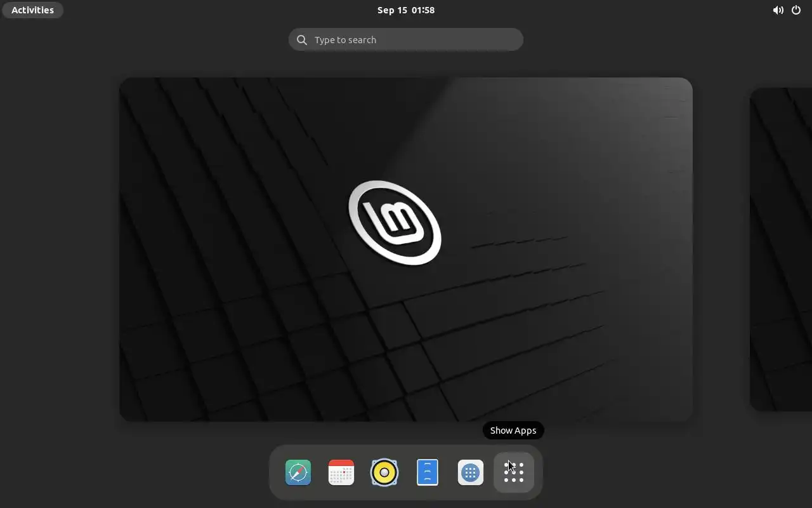The height and width of the screenshot is (508, 812).
Task: Select the current workspace thumbnail
Action: pos(406,250)
